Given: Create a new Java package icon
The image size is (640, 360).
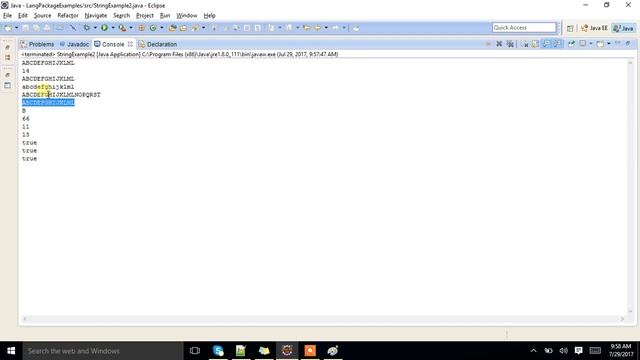Looking at the screenshot, I should pos(141,28).
